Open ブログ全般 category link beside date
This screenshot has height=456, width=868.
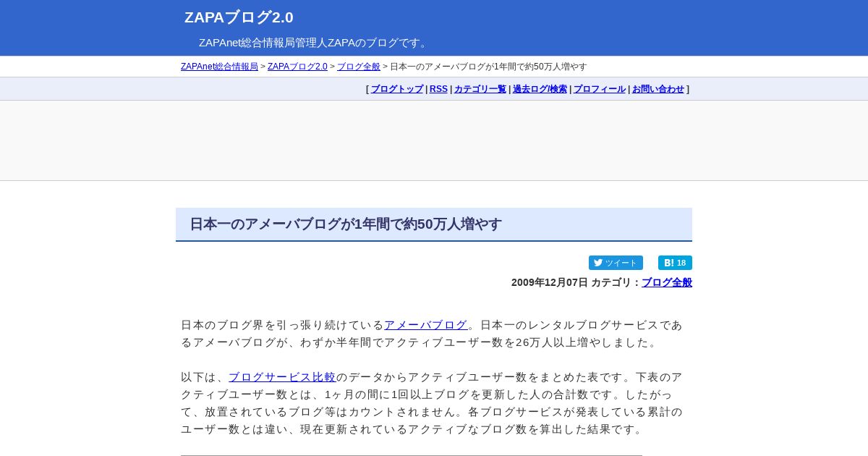coord(667,282)
